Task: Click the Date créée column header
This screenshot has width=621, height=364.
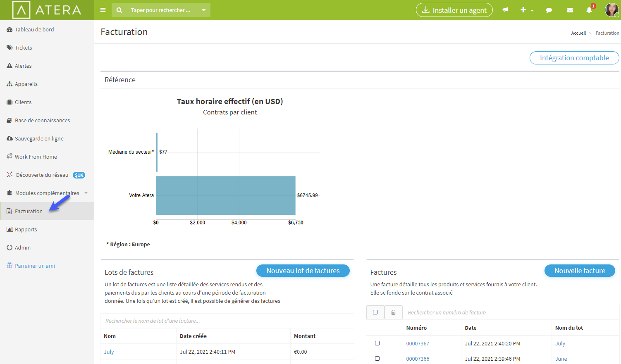Action: click(193, 336)
